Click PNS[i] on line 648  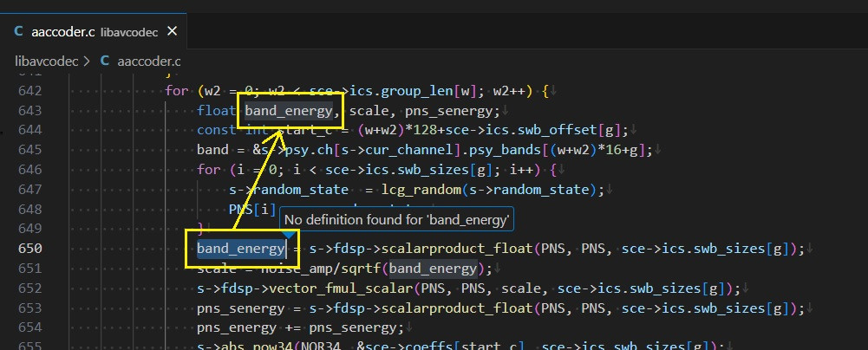(252, 210)
